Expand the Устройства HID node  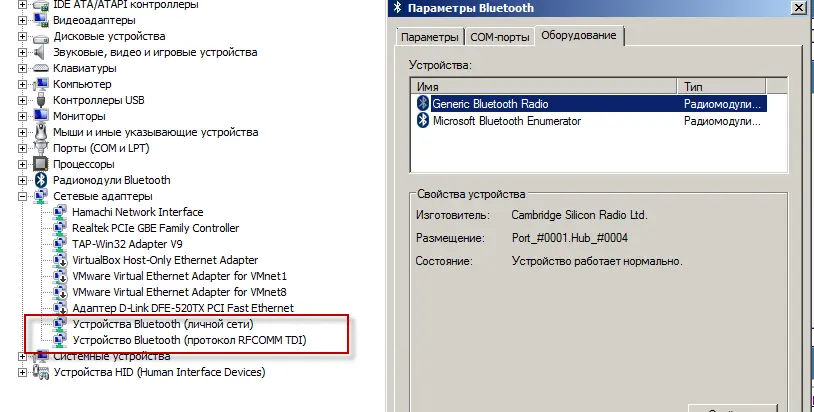click(24, 372)
